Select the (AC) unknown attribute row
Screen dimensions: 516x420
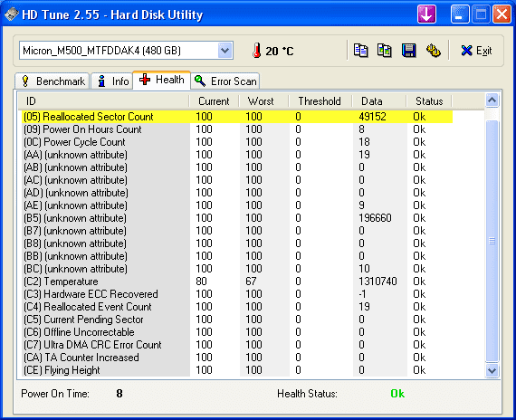(237, 180)
